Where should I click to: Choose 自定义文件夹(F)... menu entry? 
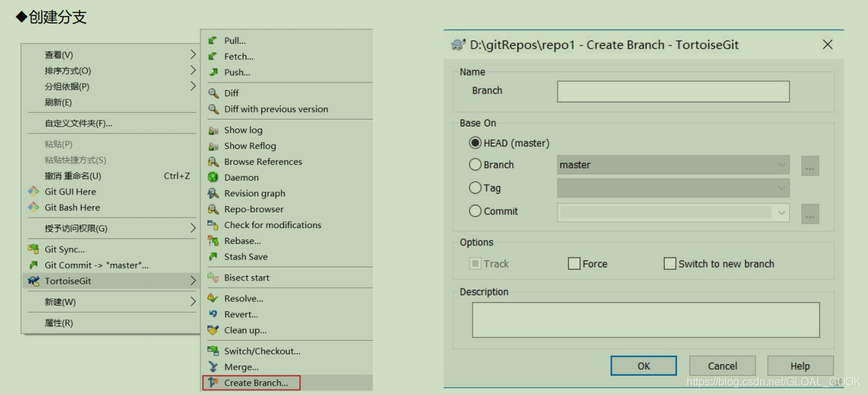point(111,123)
